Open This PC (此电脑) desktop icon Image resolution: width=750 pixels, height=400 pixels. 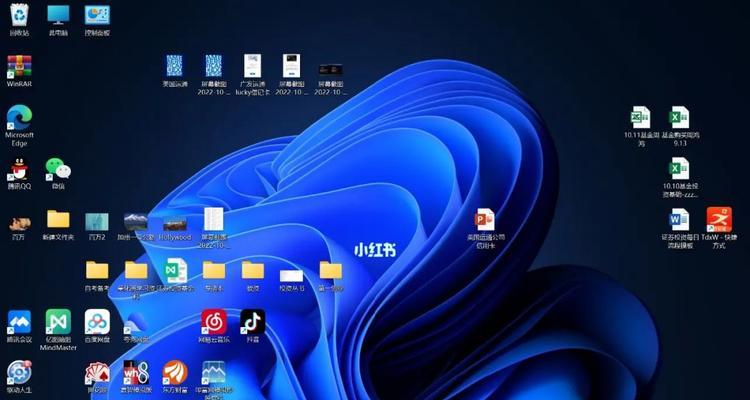(x=58, y=15)
